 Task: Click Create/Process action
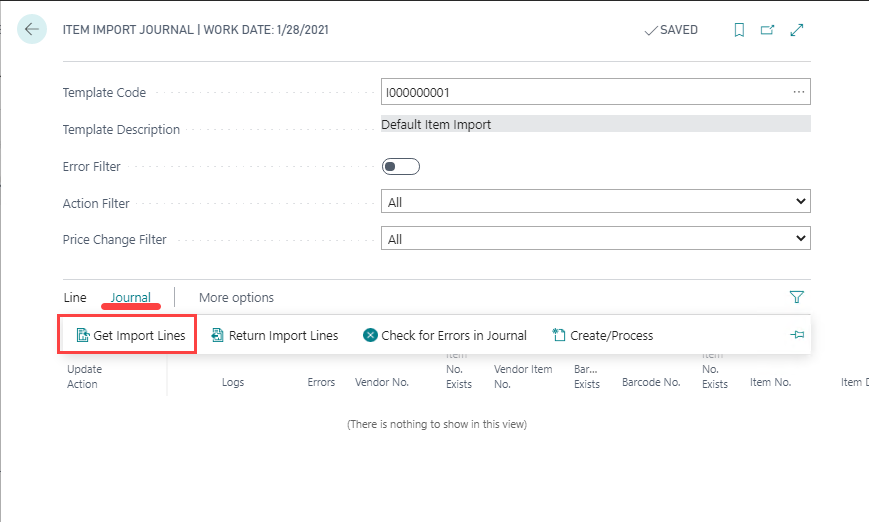(602, 336)
